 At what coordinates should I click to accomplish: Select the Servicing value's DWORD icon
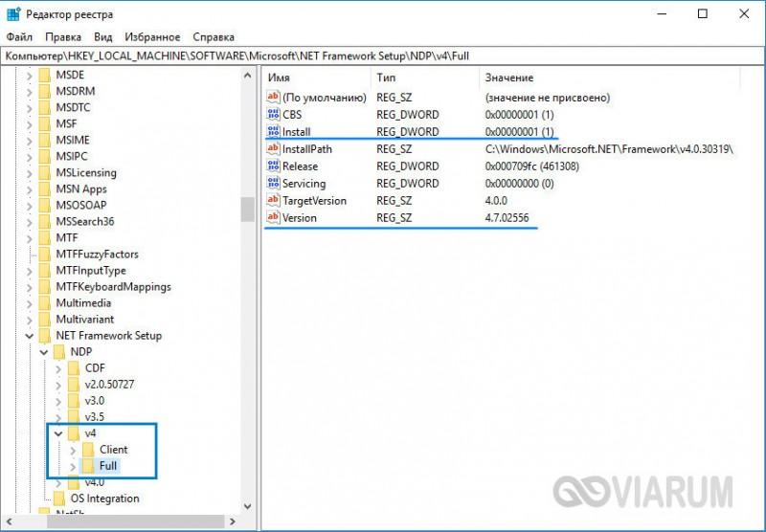tap(273, 184)
